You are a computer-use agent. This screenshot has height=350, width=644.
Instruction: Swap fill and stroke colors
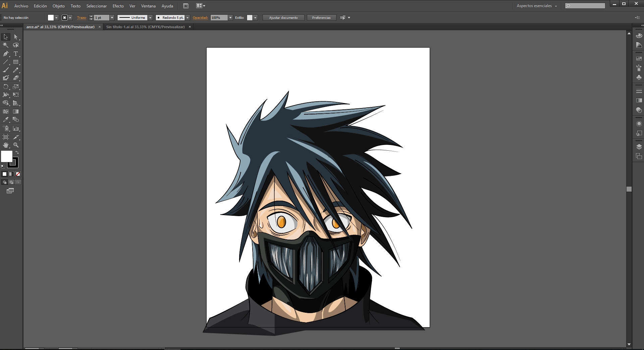coord(17,153)
